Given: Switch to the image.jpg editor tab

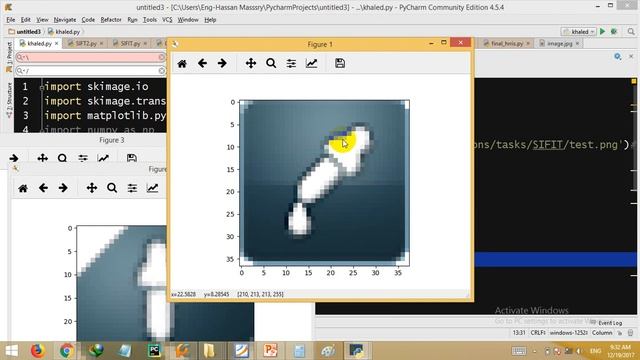Looking at the screenshot, I should (x=559, y=43).
